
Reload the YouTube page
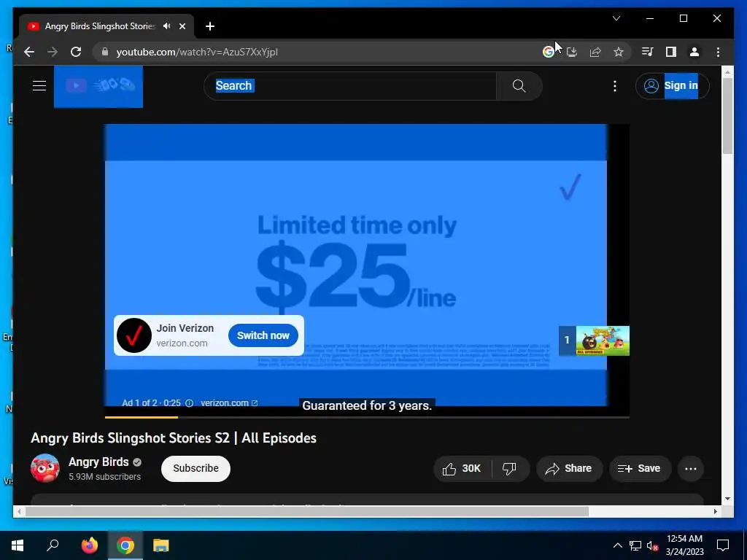(x=76, y=52)
